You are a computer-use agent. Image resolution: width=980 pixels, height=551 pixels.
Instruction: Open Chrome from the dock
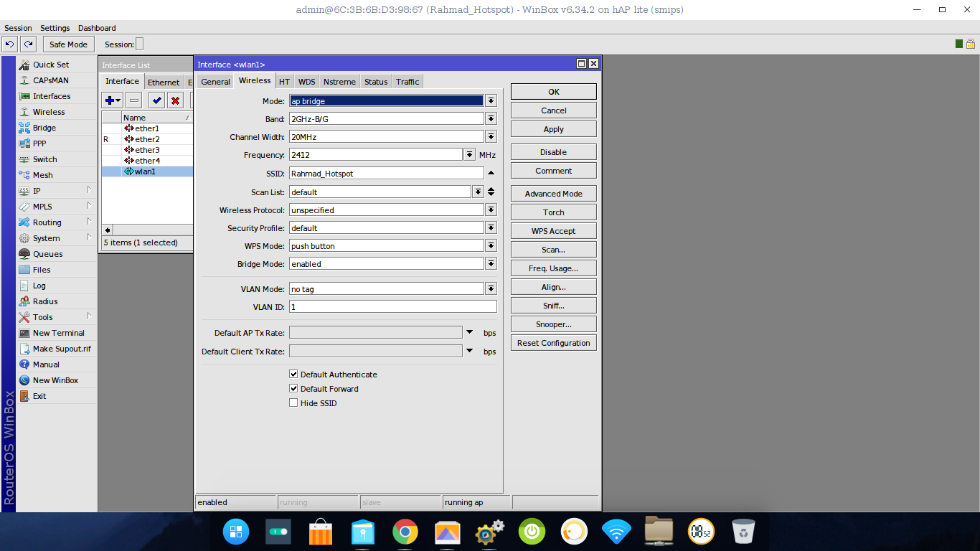click(405, 532)
